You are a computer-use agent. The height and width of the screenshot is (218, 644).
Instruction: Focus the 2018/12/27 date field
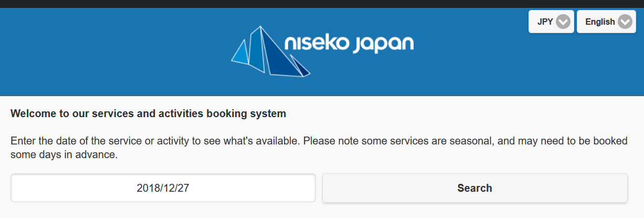coord(163,188)
